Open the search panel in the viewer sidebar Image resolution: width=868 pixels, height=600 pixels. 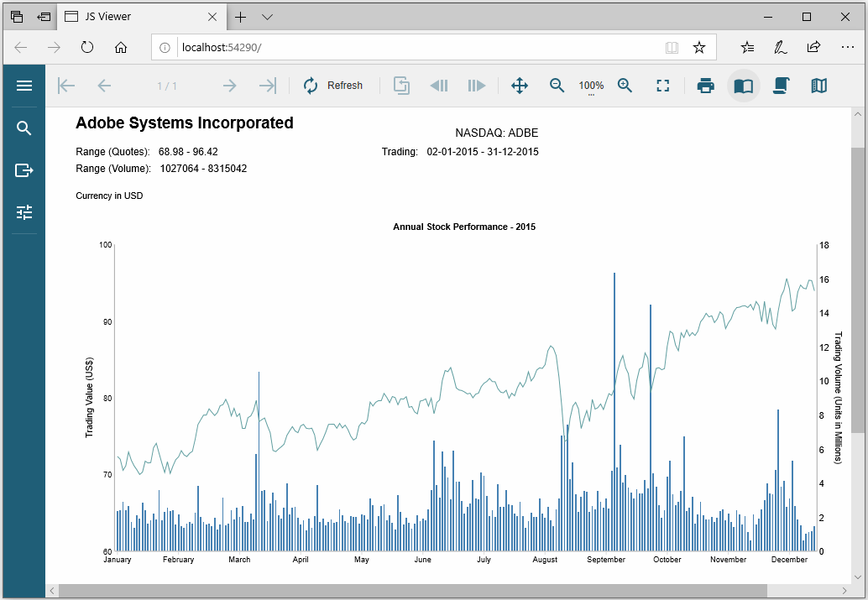(x=24, y=128)
